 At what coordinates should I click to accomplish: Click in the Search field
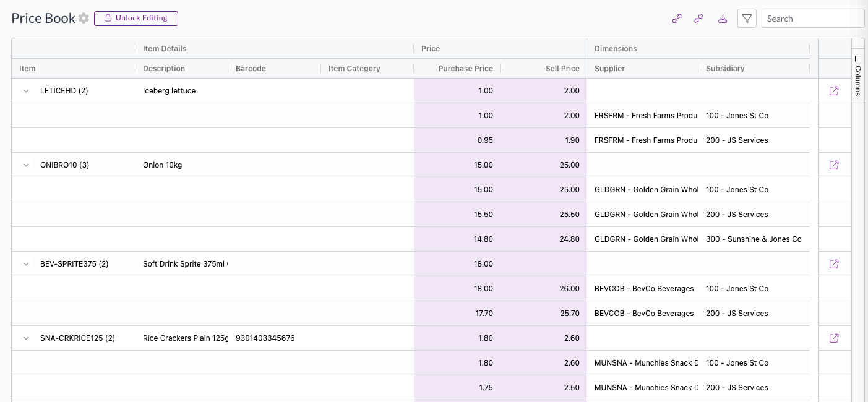812,19
